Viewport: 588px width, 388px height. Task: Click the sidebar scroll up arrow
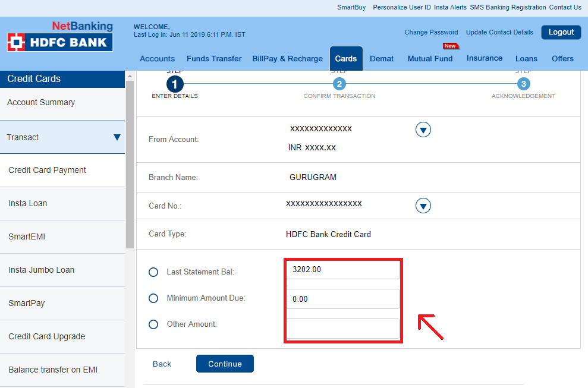130,75
